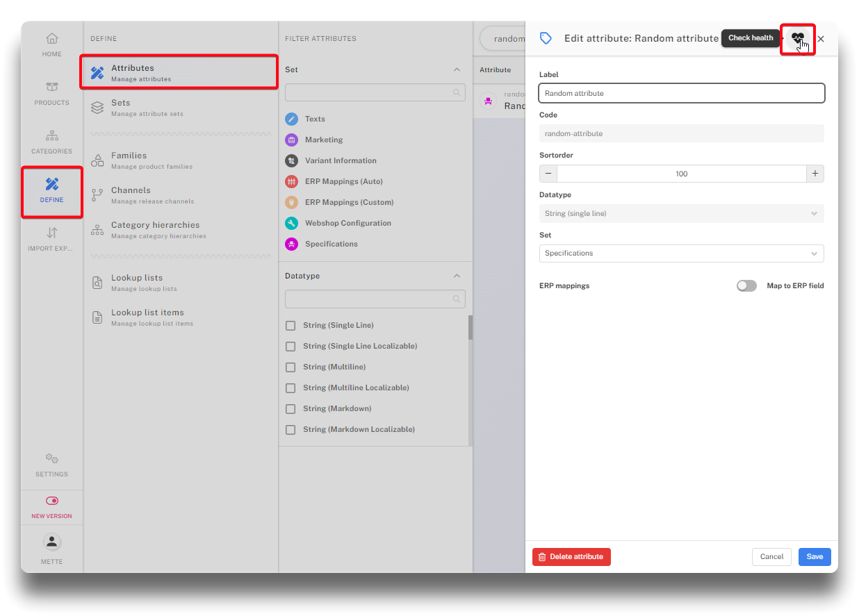Click the Check health heartbeat icon

(797, 39)
